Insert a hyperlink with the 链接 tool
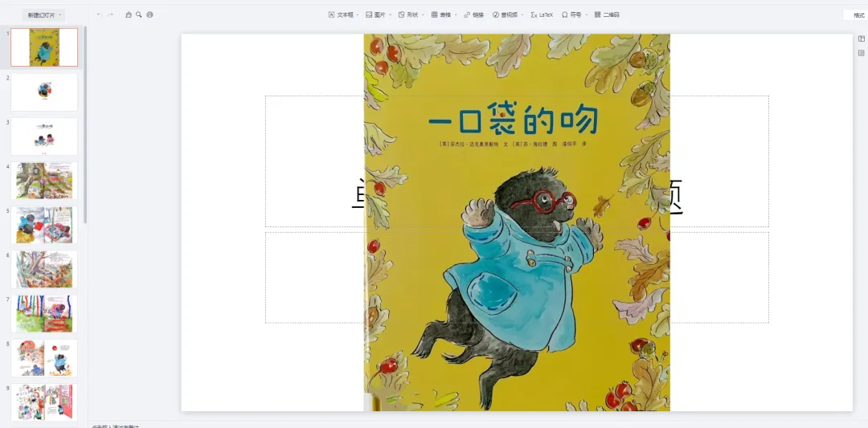 click(473, 15)
